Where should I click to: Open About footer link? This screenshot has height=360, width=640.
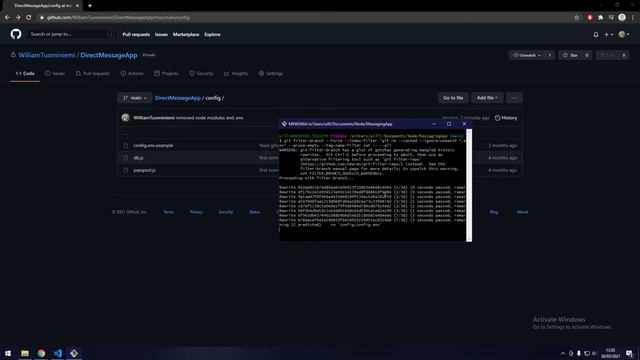pyautogui.click(x=522, y=212)
